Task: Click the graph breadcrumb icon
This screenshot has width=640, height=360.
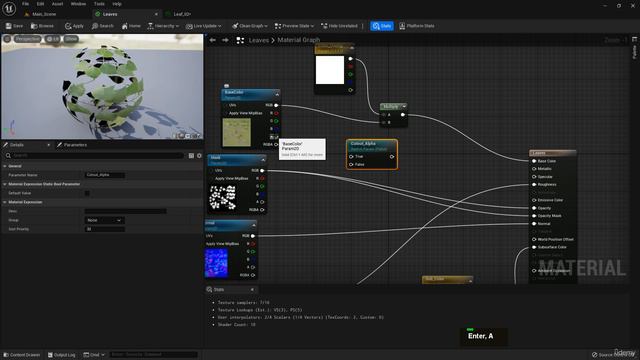Action: click(x=240, y=40)
